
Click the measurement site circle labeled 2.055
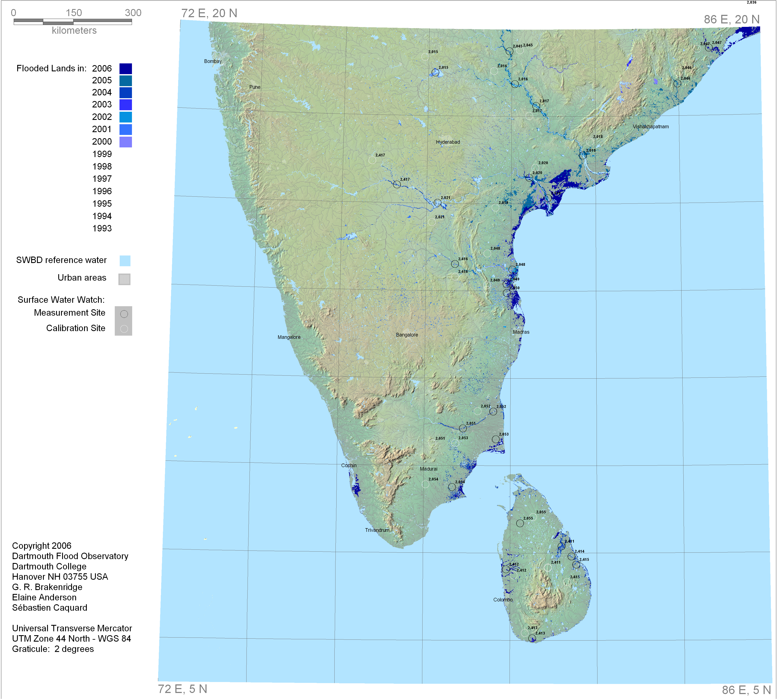pos(520,523)
